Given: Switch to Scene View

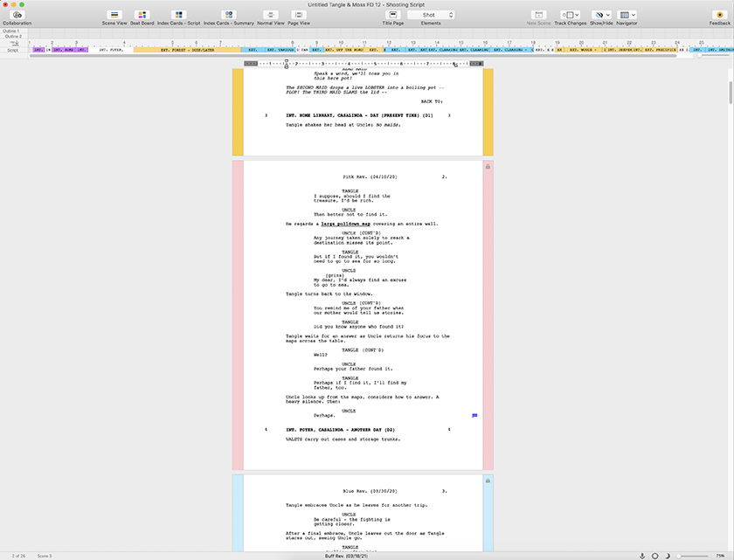Looking at the screenshot, I should [114, 16].
